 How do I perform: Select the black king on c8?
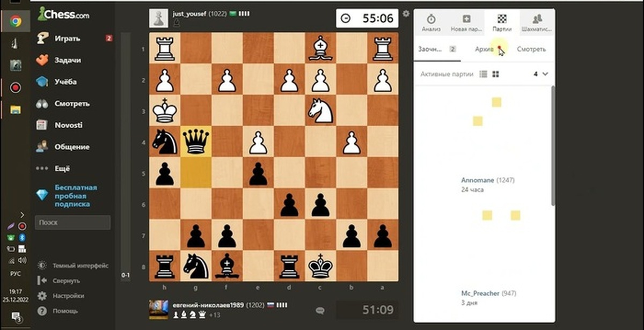pos(320,266)
